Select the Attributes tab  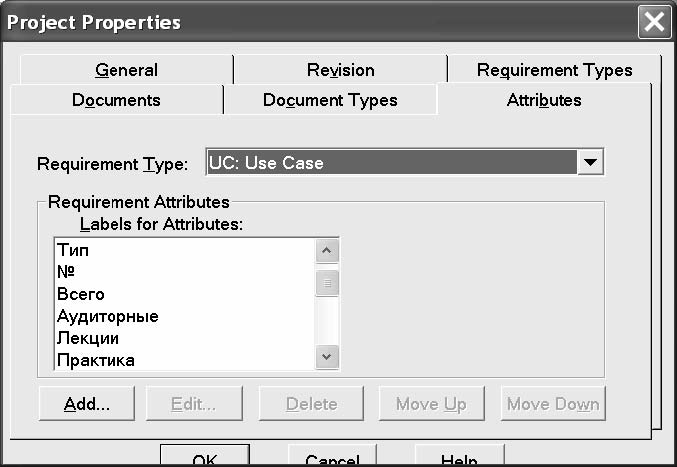pos(544,100)
